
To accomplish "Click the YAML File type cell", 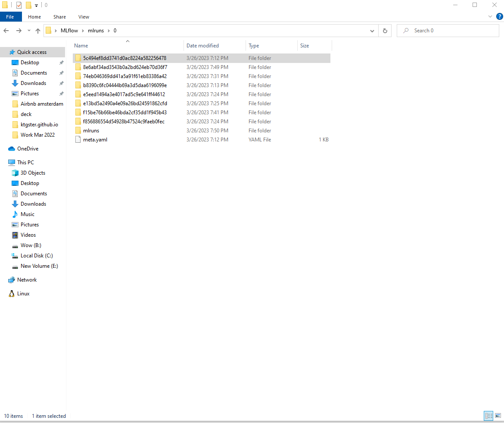I will 260,140.
